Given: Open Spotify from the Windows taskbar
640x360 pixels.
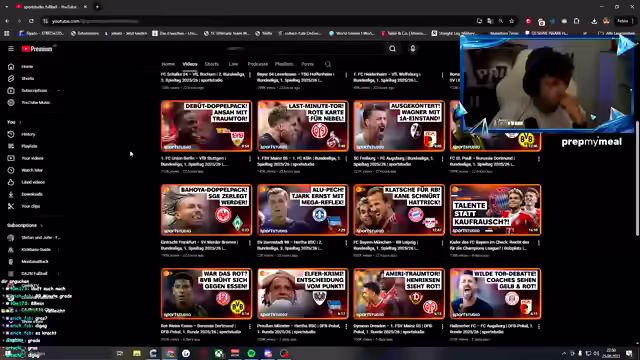Looking at the screenshot, I should [251, 353].
